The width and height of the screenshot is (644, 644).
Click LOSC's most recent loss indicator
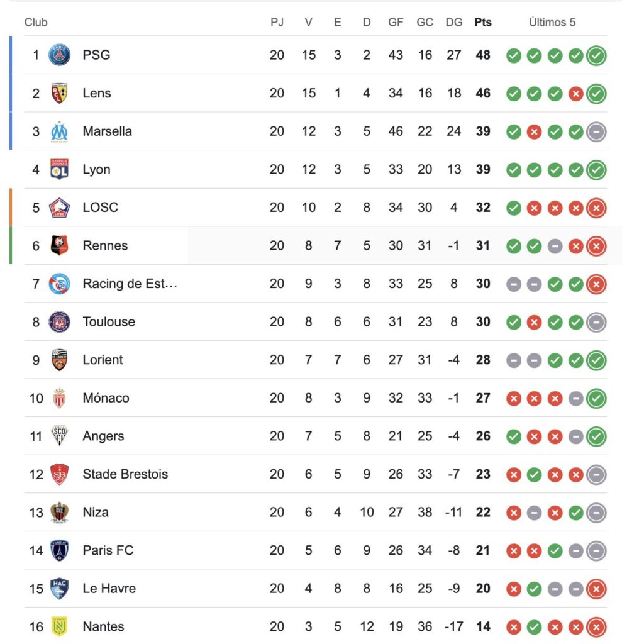tap(596, 208)
